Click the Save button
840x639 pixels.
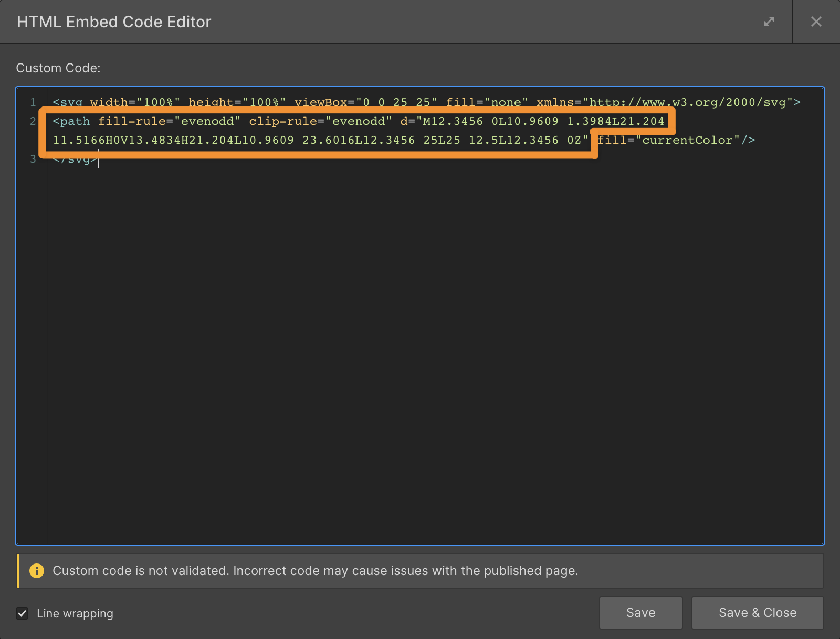pos(640,613)
